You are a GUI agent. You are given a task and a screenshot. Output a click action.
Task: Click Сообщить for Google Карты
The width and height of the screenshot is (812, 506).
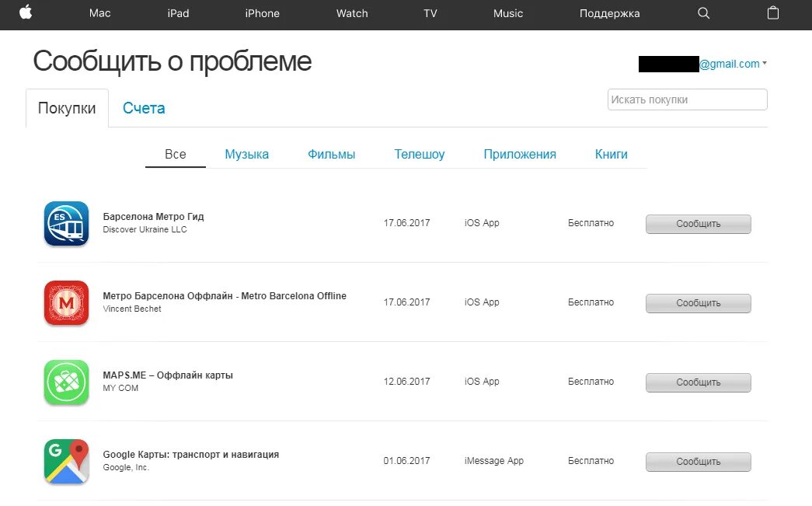pos(698,462)
